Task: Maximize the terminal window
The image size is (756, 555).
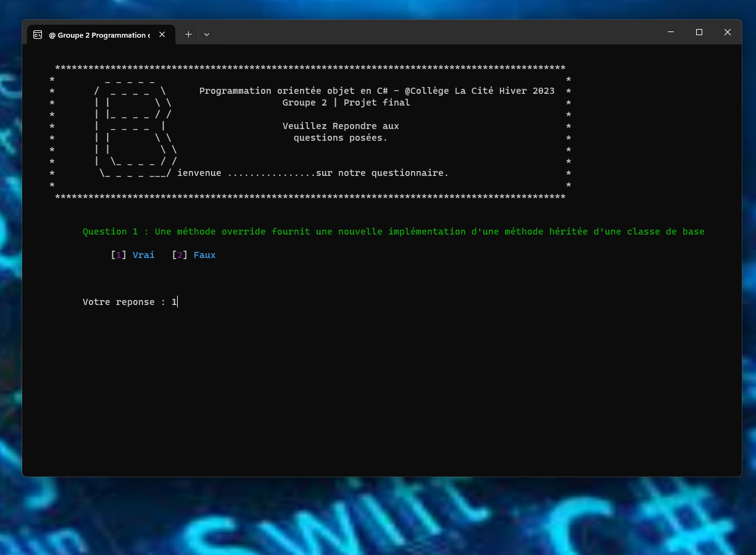Action: 699,32
